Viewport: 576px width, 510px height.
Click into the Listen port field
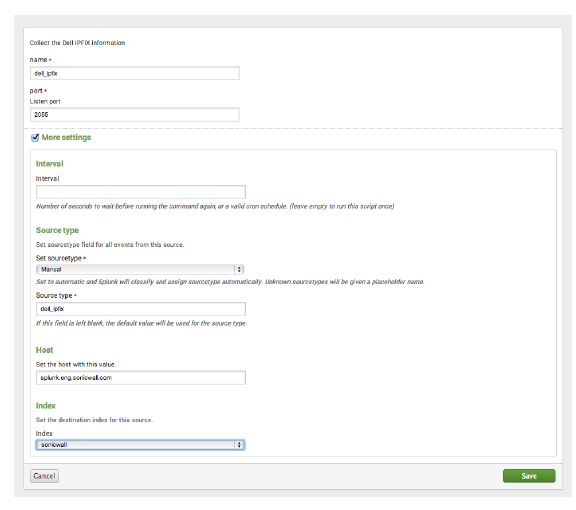point(135,114)
